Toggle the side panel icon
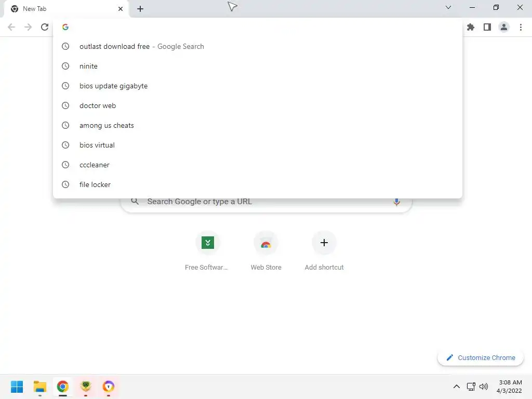 [x=487, y=27]
